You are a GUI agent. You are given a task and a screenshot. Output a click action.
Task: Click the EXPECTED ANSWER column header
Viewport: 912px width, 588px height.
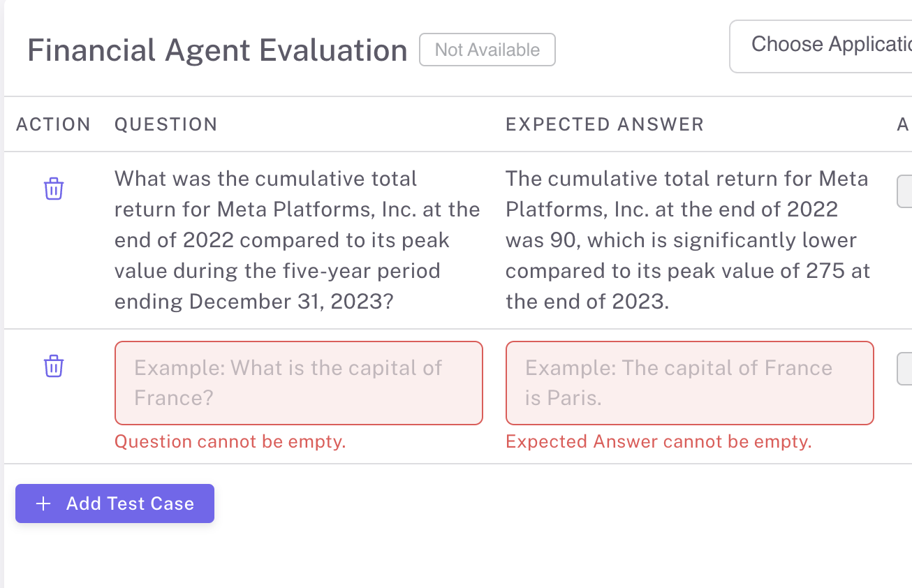(604, 124)
